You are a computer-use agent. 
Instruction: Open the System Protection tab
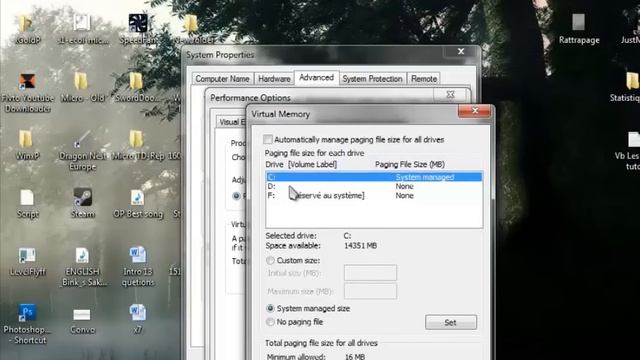click(x=372, y=79)
